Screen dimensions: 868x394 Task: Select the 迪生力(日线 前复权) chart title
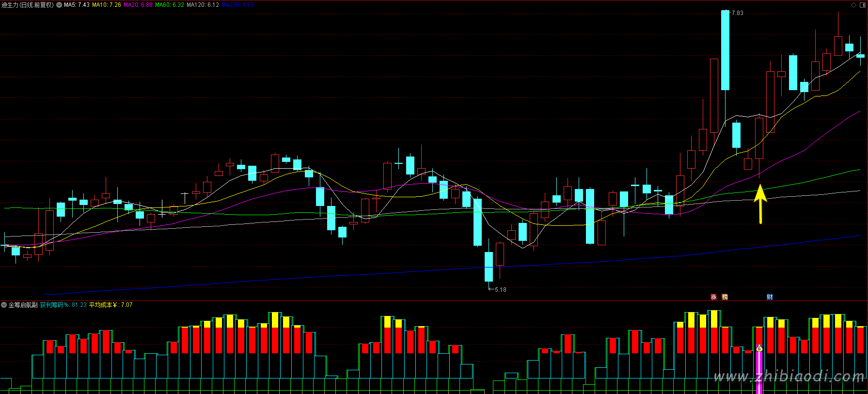(x=28, y=5)
